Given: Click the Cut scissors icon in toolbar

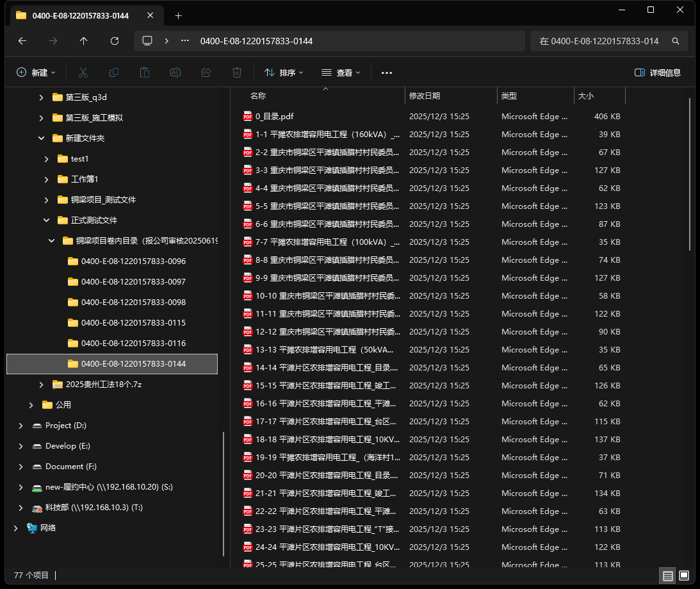Looking at the screenshot, I should 83,73.
